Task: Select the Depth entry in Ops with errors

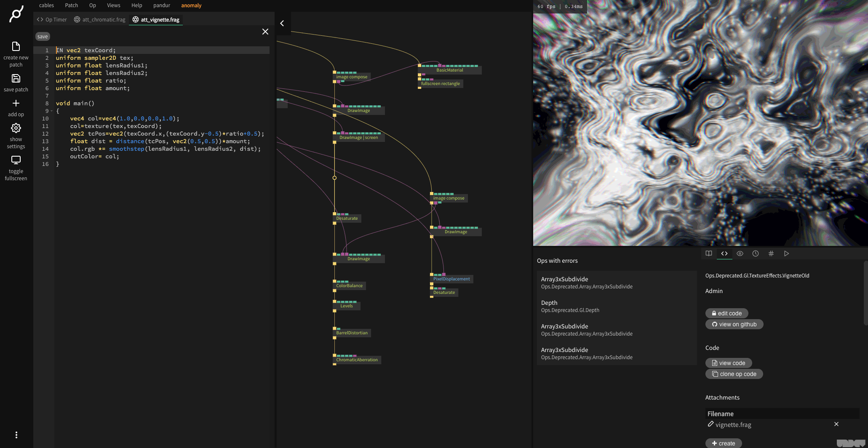Action: 570,306
